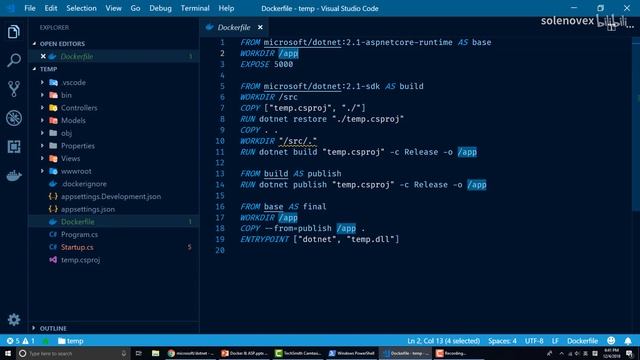This screenshot has height=360, width=640.
Task: Open the File menu
Action: click(x=30, y=8)
